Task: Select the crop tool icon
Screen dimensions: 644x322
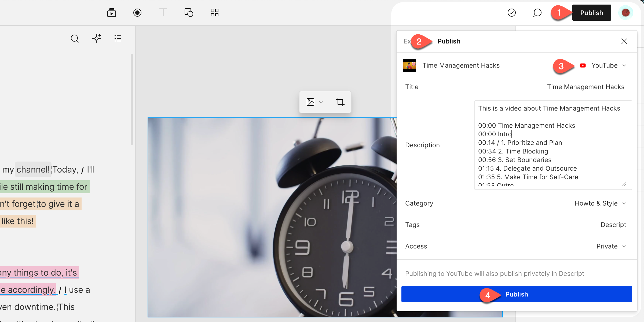Action: point(340,102)
